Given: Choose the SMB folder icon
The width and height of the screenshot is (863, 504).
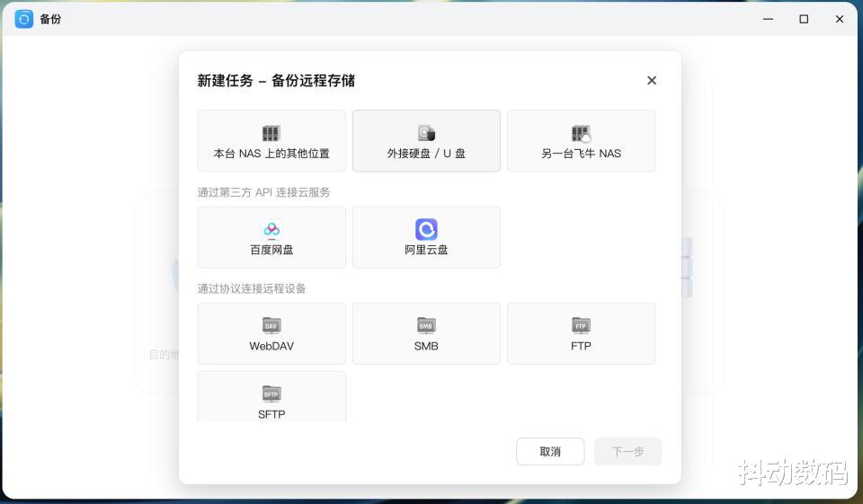Looking at the screenshot, I should click(426, 325).
